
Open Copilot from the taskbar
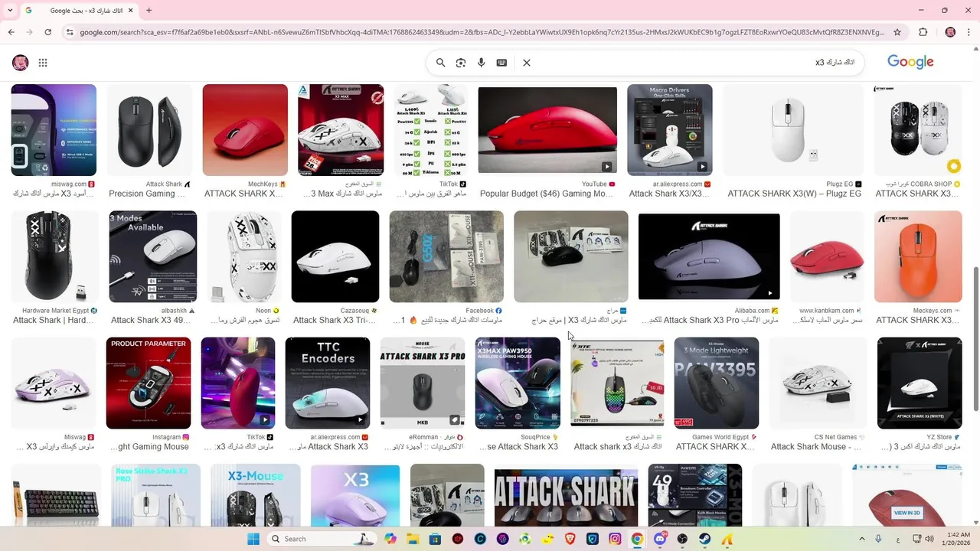coord(390,539)
